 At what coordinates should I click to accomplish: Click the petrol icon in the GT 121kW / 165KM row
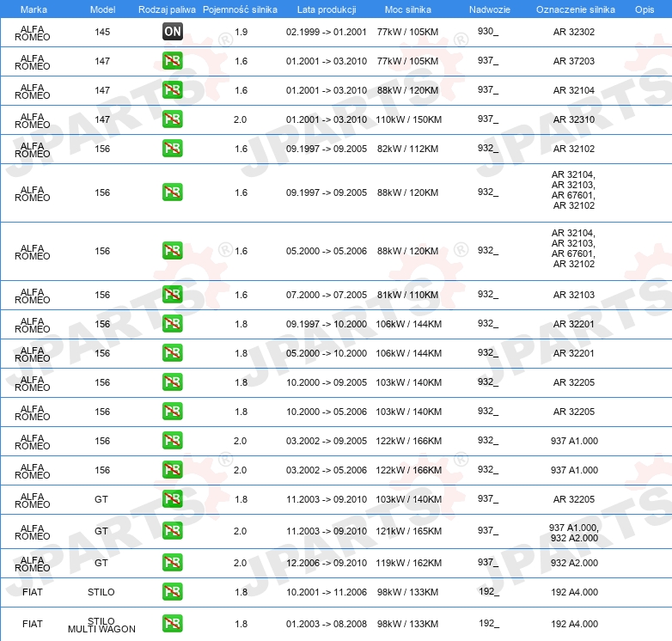point(172,530)
